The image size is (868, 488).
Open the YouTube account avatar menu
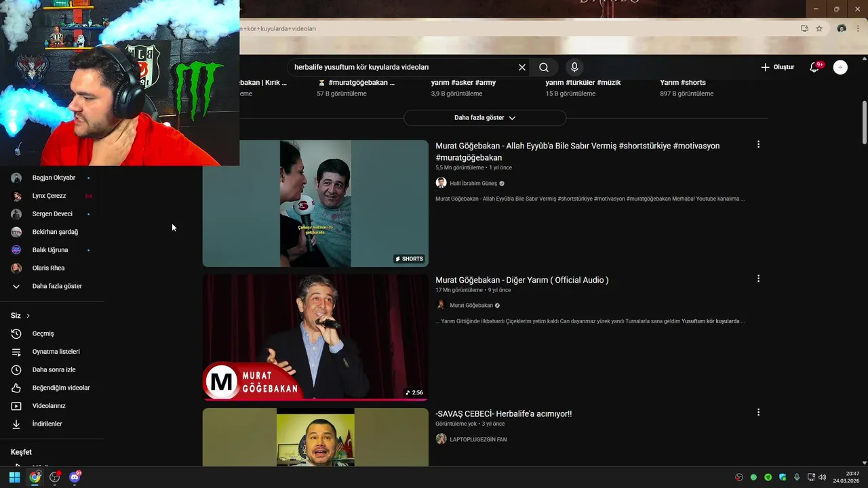840,67
